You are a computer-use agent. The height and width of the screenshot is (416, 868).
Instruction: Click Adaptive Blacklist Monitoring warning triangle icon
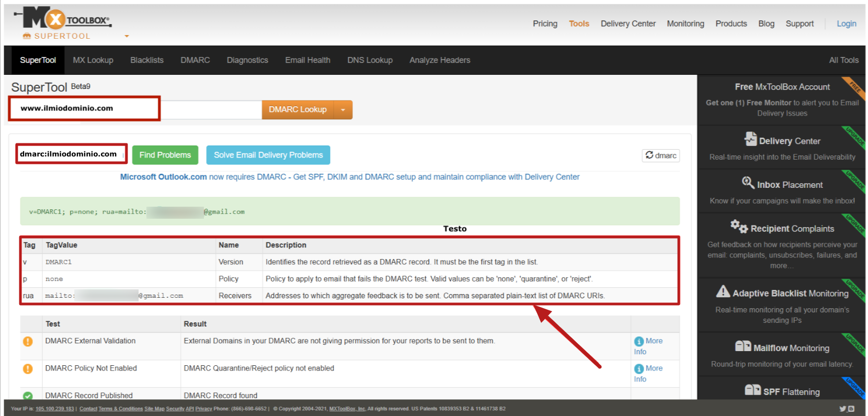723,291
